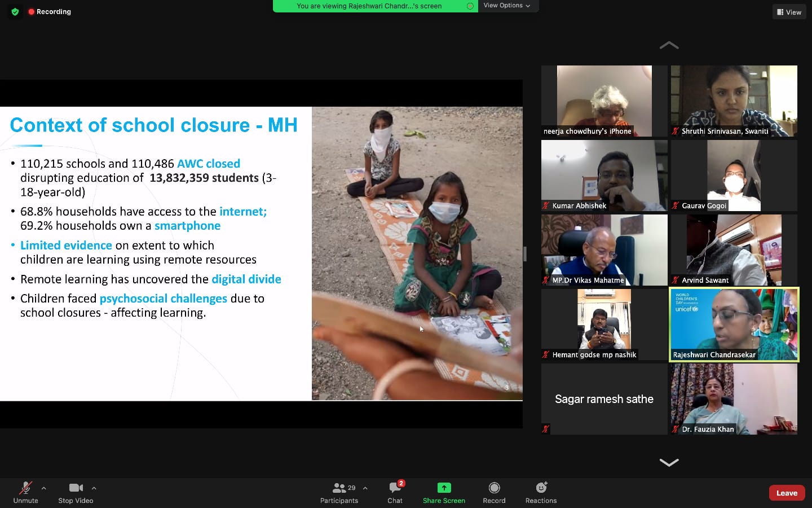Screen dimensions: 812x508
Task: Click '13,832,359 students' bold text
Action: pyautogui.click(x=204, y=178)
